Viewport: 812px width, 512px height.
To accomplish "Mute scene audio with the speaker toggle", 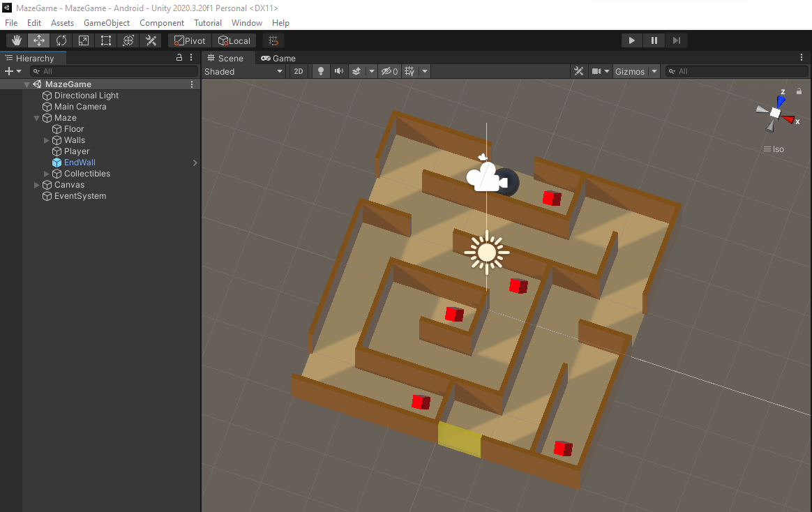I will coord(339,71).
